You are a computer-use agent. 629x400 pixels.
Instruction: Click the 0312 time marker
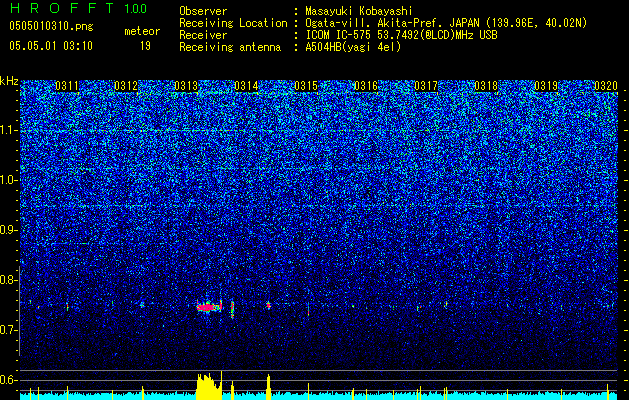click(x=126, y=86)
